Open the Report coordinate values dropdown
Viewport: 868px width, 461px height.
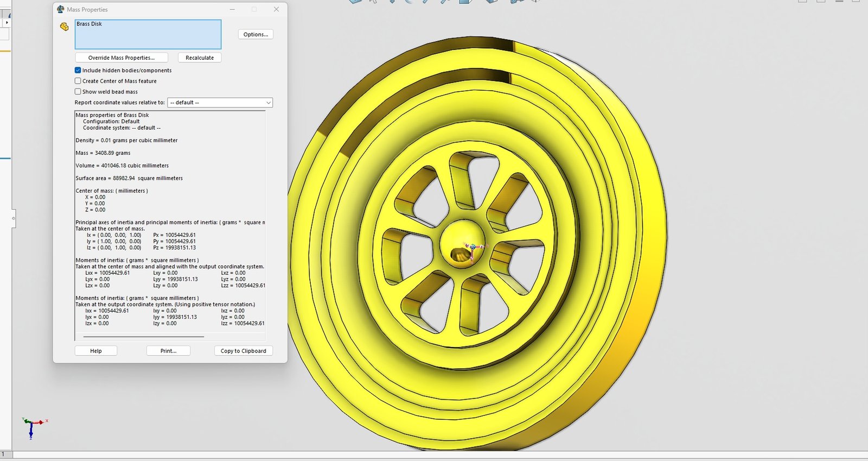(x=220, y=103)
